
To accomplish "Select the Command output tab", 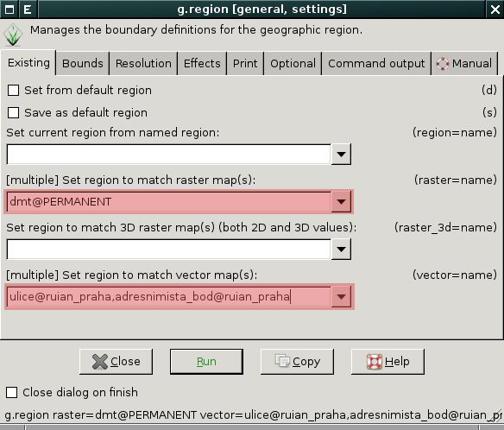I will (x=376, y=64).
